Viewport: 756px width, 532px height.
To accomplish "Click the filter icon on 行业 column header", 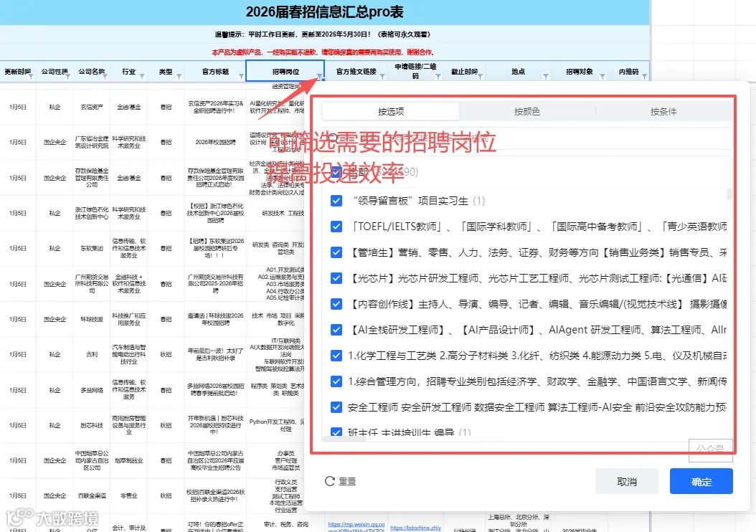I will point(143,77).
